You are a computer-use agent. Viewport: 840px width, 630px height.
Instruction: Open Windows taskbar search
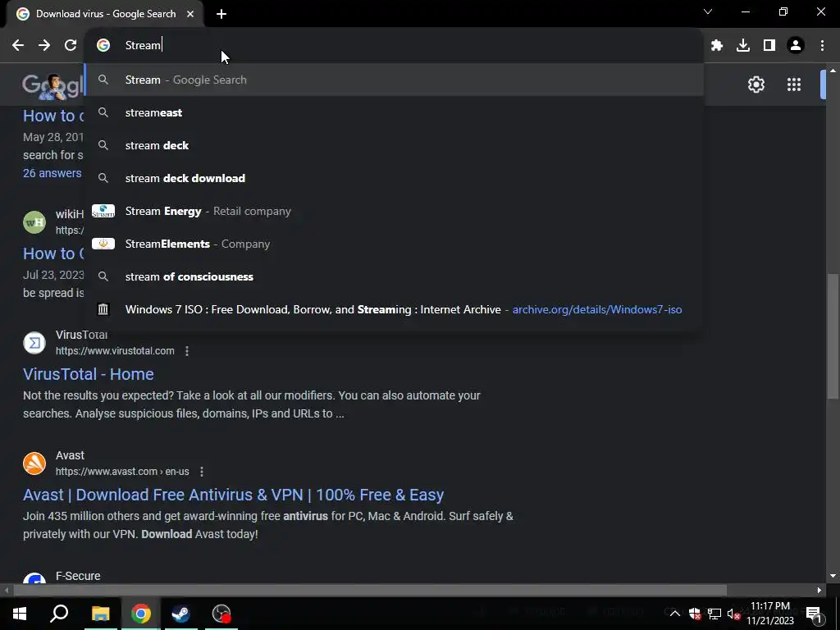pyautogui.click(x=59, y=614)
